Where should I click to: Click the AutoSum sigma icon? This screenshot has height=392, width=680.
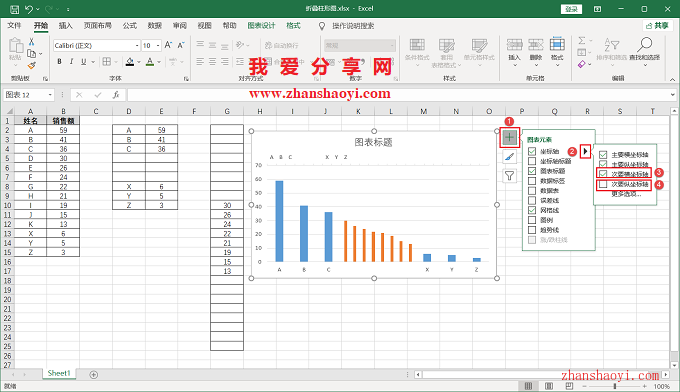[x=582, y=40]
